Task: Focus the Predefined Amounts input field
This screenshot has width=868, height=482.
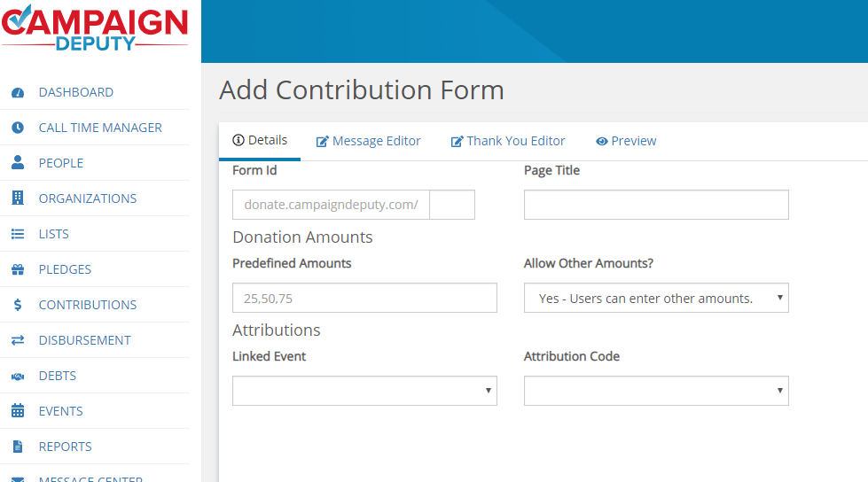Action: coord(364,299)
